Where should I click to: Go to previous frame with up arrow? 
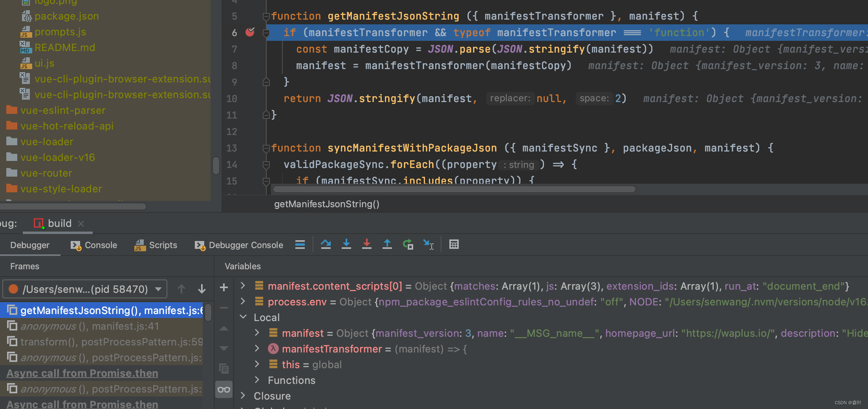click(x=181, y=289)
